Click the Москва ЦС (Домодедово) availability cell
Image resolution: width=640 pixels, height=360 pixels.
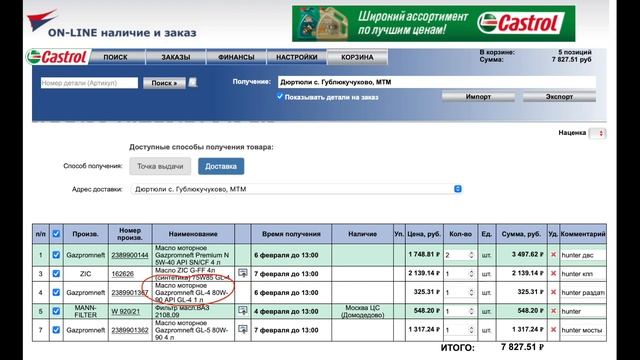(x=362, y=311)
